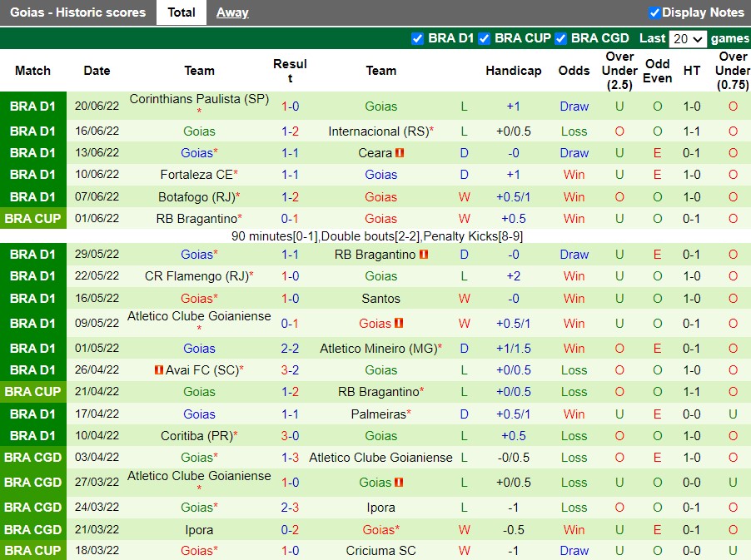Click the penalty kicks note row
Image resolution: width=751 pixels, height=560 pixels.
click(x=377, y=236)
